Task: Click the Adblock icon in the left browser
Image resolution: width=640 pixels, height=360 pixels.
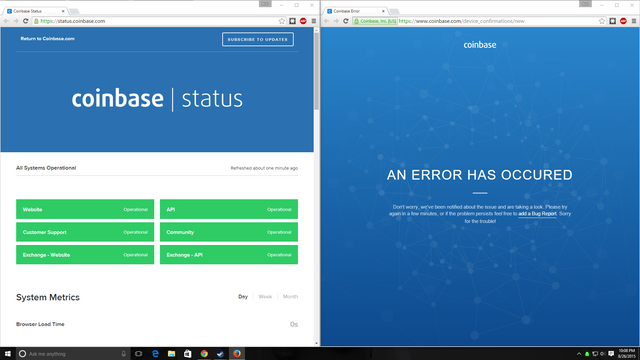Action: 303,21
